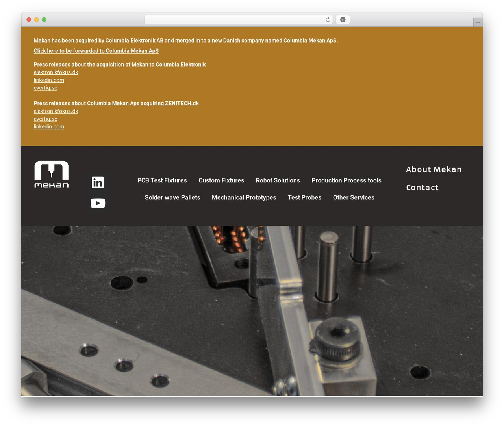Minimize the window with the yellow button
Image resolution: width=504 pixels, height=427 pixels.
(x=37, y=20)
